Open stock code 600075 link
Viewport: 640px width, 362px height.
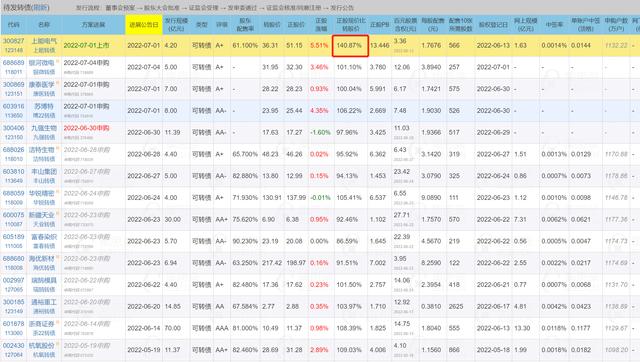13,215
